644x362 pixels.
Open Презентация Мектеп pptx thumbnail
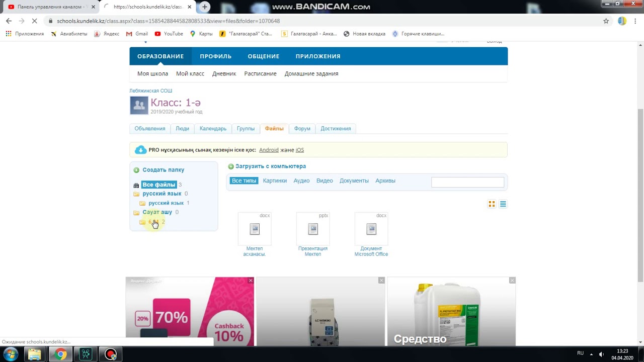pyautogui.click(x=313, y=229)
